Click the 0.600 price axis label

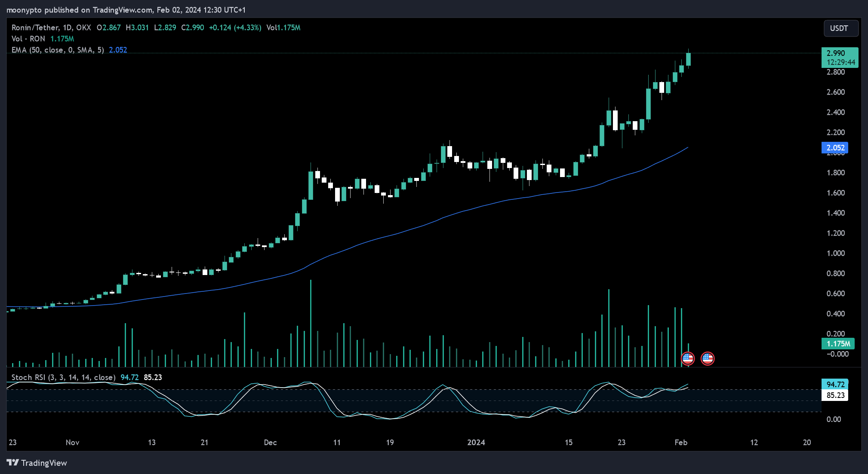[x=836, y=294]
